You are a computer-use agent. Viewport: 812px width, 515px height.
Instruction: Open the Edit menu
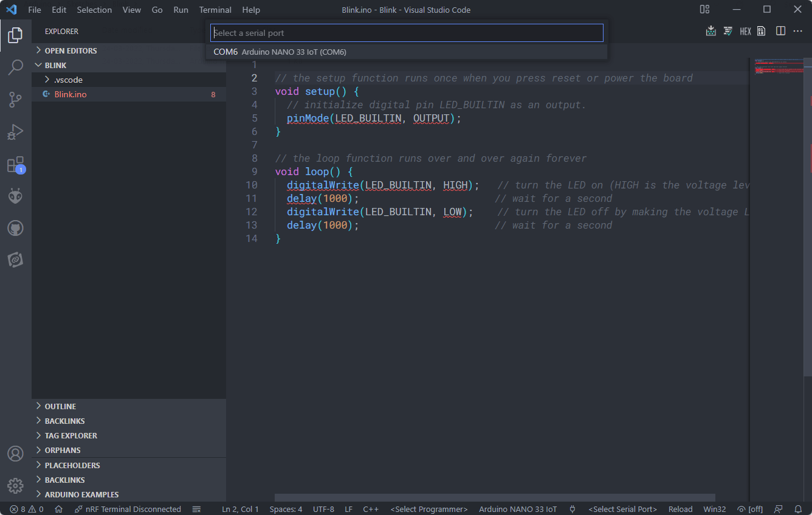click(59, 10)
